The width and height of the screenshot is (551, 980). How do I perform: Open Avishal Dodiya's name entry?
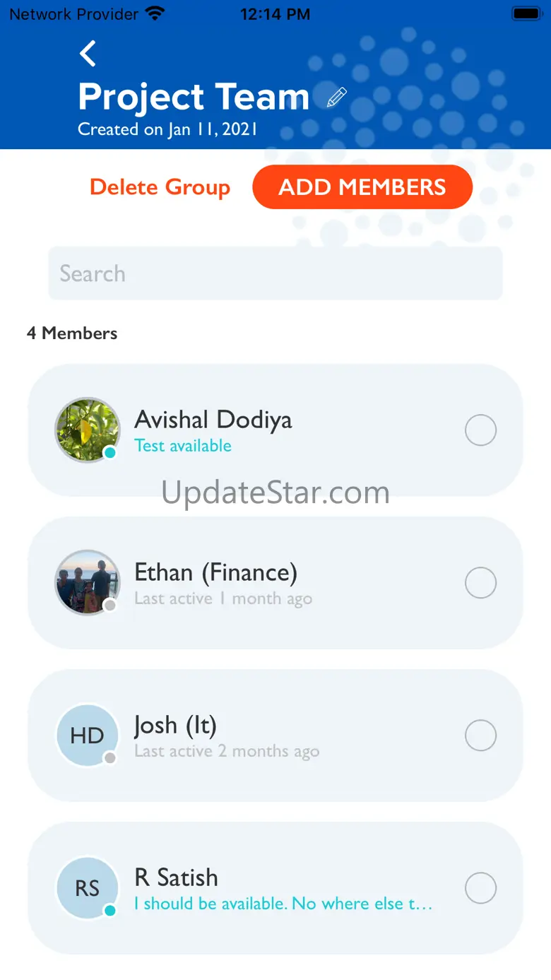213,420
